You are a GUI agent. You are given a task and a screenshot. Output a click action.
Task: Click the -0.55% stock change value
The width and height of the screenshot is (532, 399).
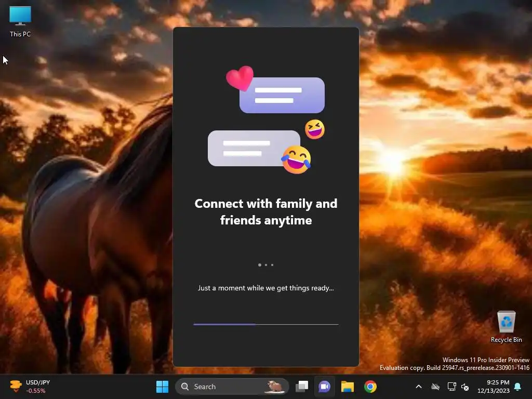coord(36,391)
